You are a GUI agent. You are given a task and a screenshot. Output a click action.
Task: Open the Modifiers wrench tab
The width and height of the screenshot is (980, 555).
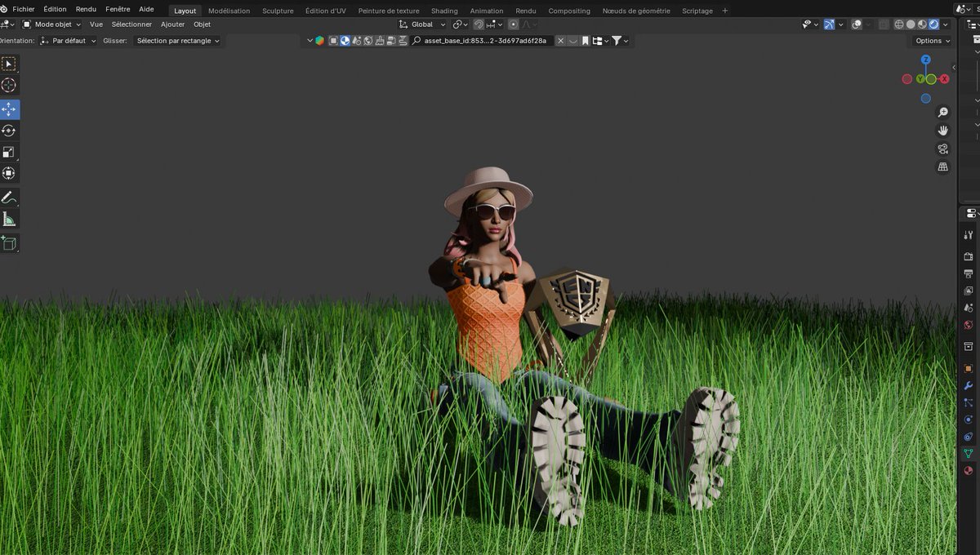(969, 385)
